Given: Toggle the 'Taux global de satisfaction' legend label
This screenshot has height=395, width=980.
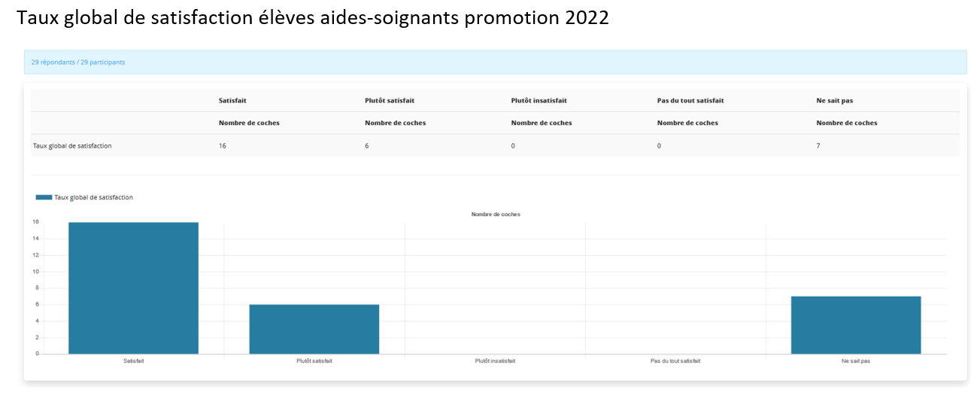Looking at the screenshot, I should click(94, 197).
